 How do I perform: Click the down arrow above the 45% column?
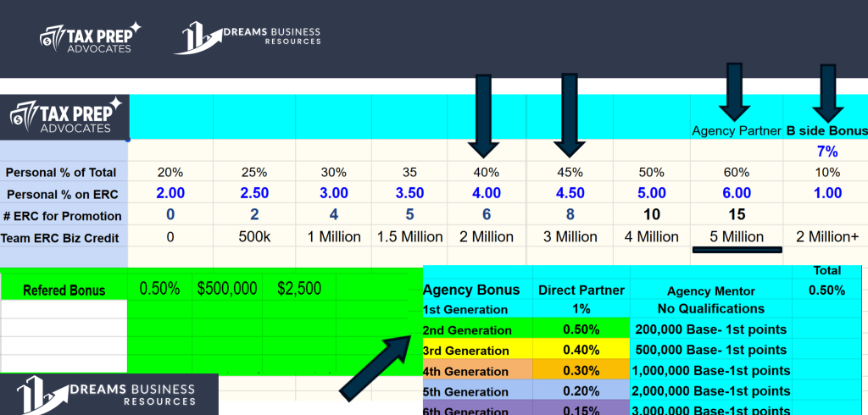[569, 115]
